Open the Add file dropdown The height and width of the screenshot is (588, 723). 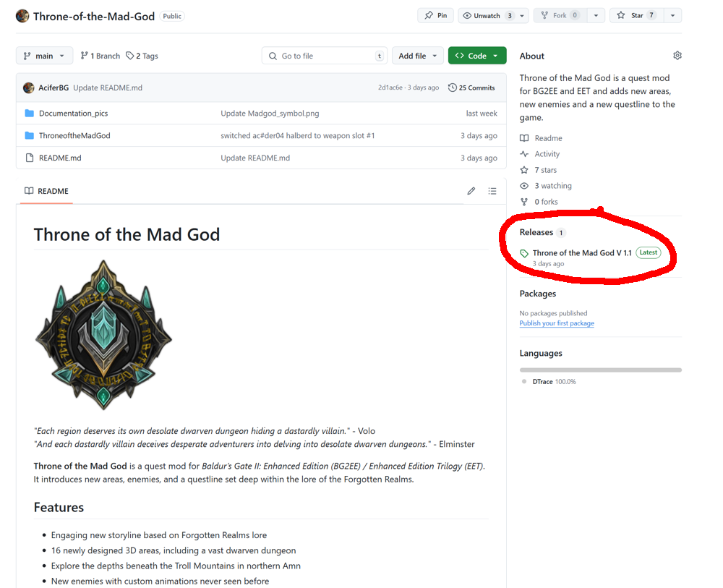pos(417,56)
